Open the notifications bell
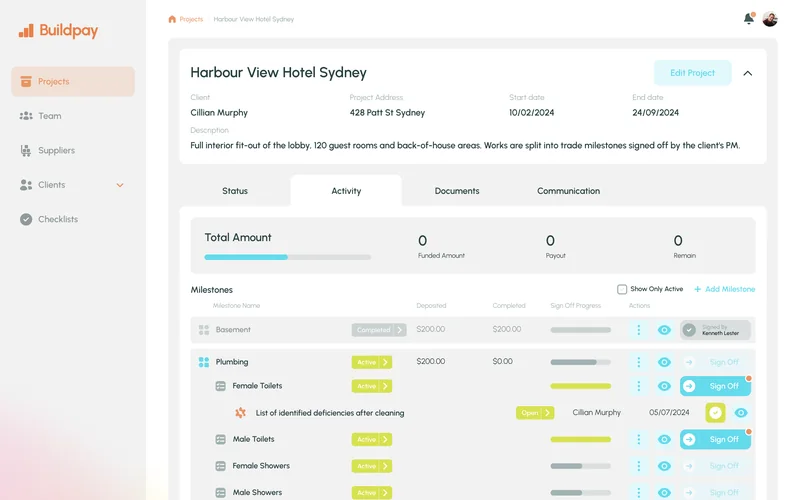 [x=748, y=19]
